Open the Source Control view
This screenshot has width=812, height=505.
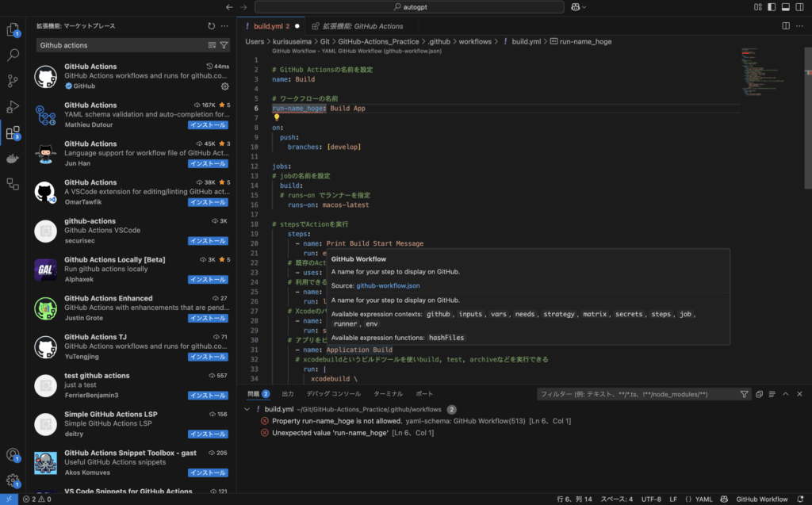click(13, 81)
